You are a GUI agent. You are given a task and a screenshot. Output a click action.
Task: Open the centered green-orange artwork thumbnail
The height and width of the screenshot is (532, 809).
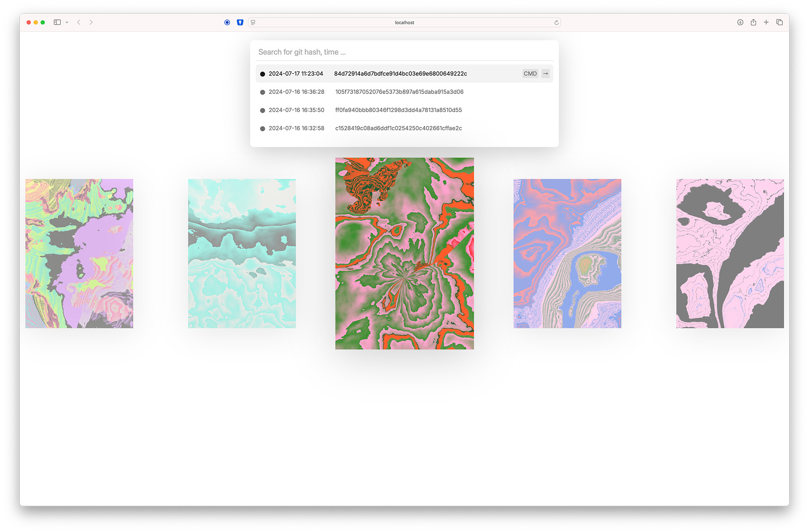click(404, 253)
